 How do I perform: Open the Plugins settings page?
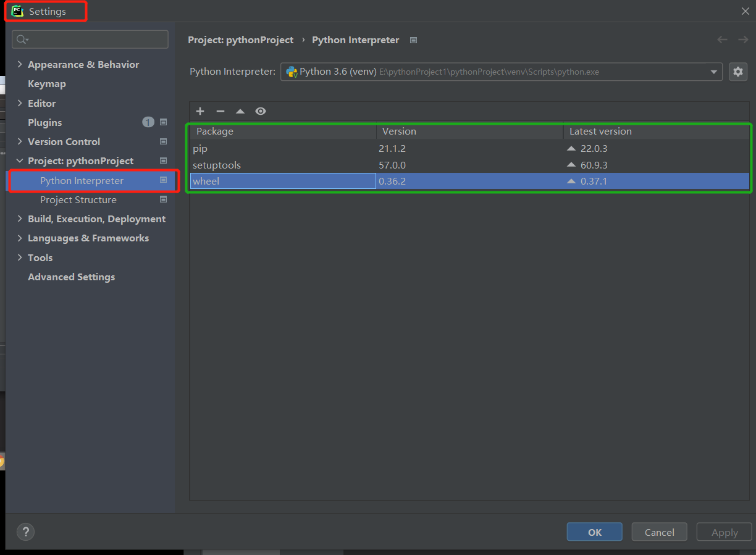45,122
